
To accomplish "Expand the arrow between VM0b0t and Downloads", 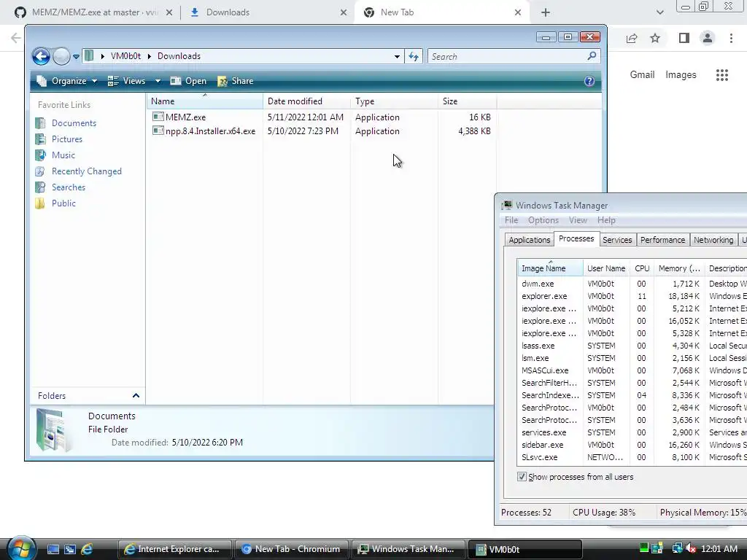I will [149, 56].
